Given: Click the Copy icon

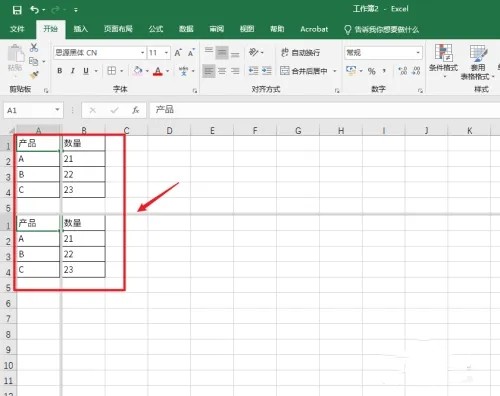Looking at the screenshot, I should [x=34, y=61].
